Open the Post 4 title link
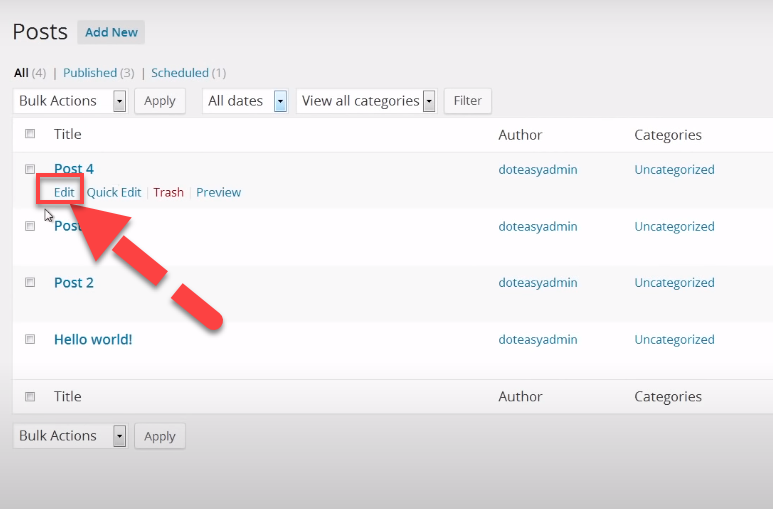The image size is (773, 509). pos(74,169)
